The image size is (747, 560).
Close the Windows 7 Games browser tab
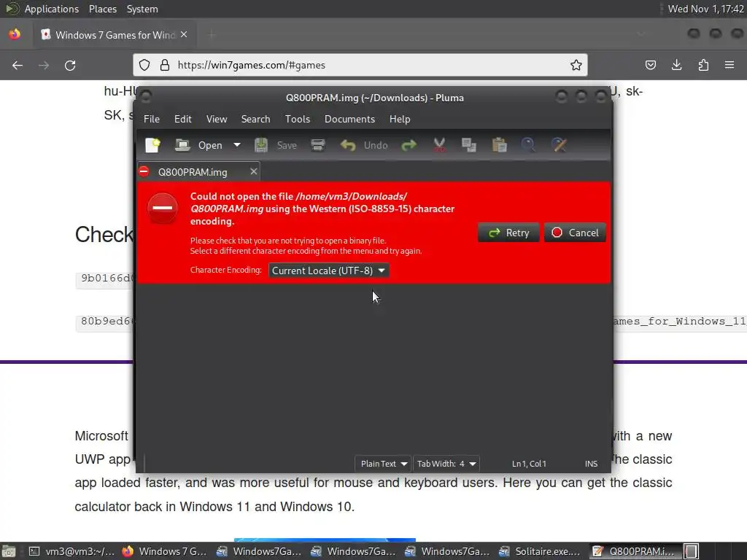pyautogui.click(x=184, y=35)
